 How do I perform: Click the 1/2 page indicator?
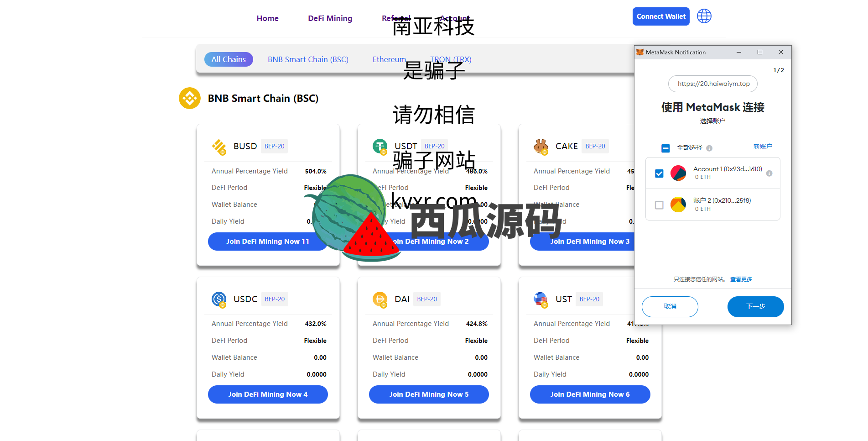pos(779,70)
